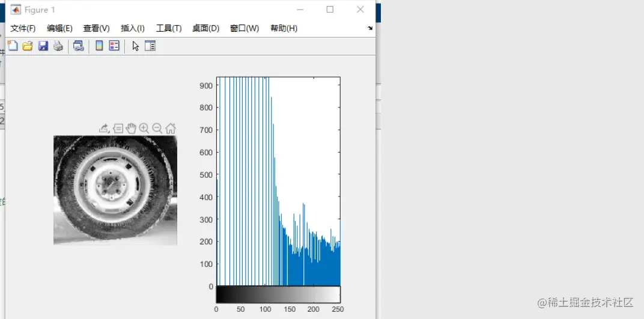Activate the pan hand tool above the image
This screenshot has width=644, height=319.
tap(131, 129)
